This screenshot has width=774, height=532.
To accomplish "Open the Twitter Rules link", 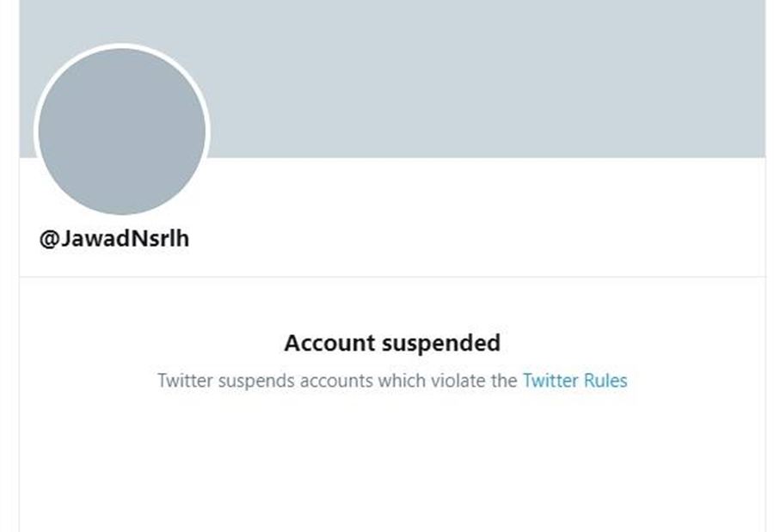I will tap(574, 381).
